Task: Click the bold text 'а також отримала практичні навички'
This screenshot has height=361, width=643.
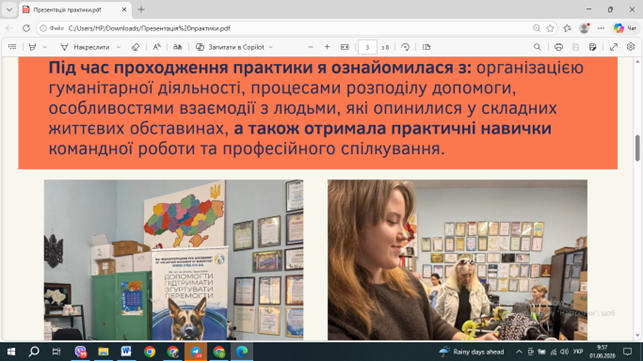Action: [x=392, y=128]
